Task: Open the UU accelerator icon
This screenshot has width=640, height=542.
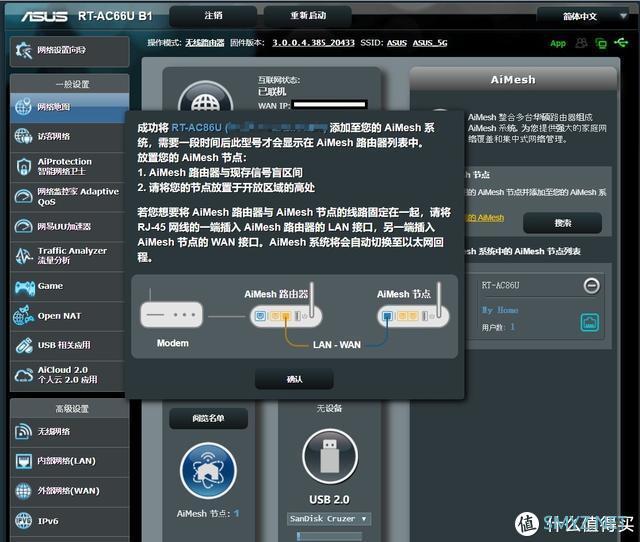Action: (23, 226)
